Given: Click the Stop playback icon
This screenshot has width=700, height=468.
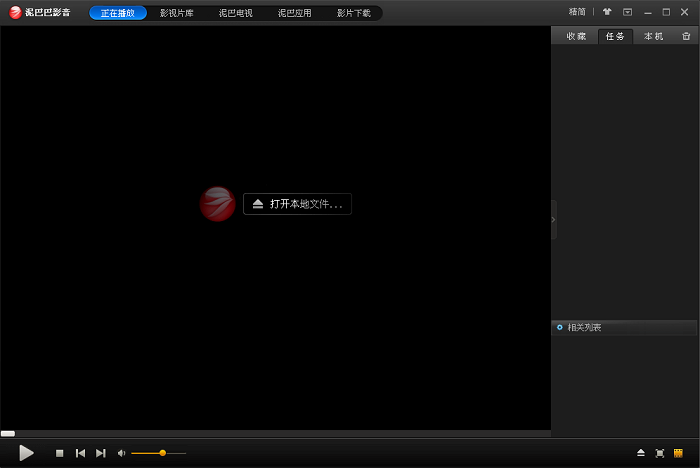Looking at the screenshot, I should pyautogui.click(x=59, y=453).
